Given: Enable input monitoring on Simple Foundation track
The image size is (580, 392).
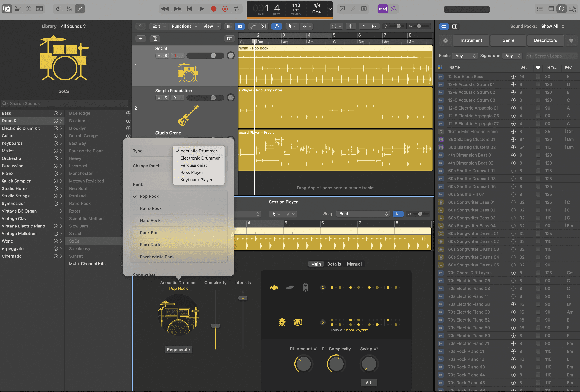Looking at the screenshot, I should coord(181,98).
